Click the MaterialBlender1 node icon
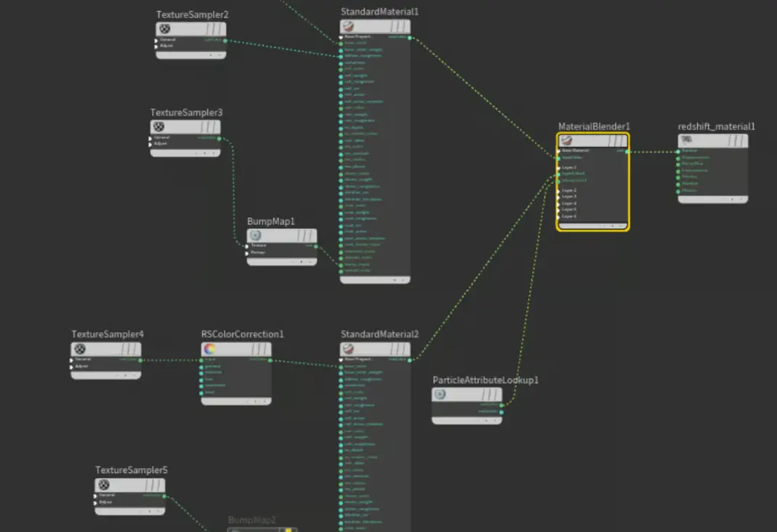Image resolution: width=777 pixels, height=532 pixels. 566,141
